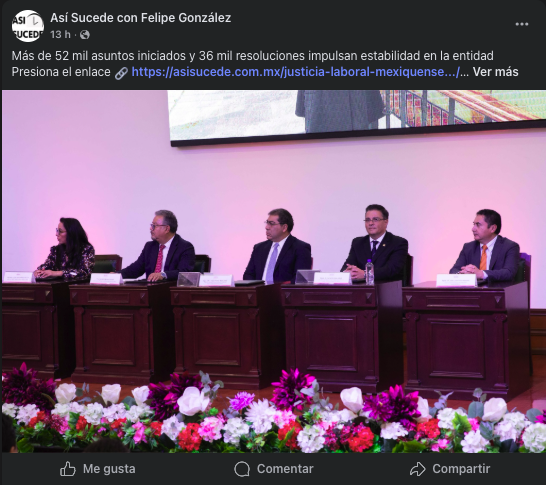Screen dimensions: 546x485
Task: Click the Así Sucede profile picture
Action: pos(28,26)
